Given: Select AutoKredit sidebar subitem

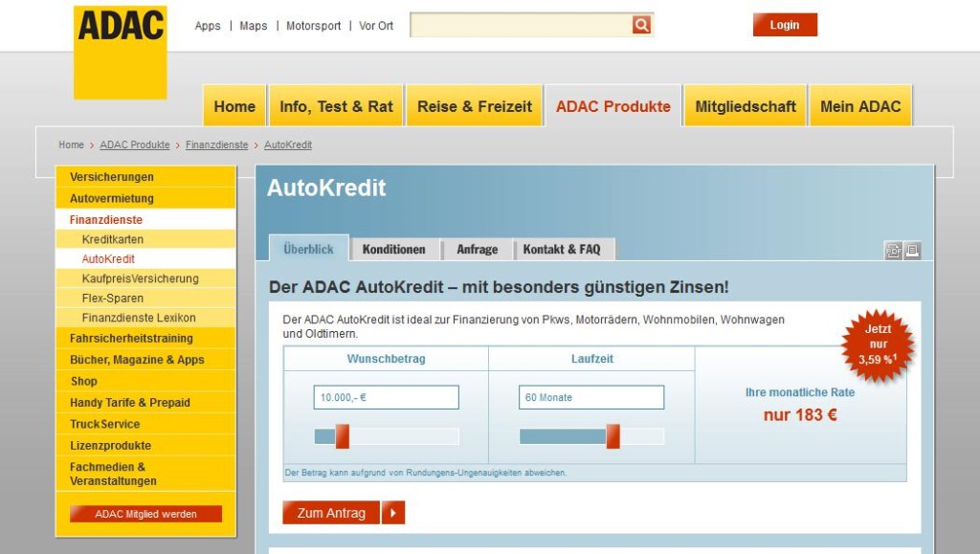Looking at the screenshot, I should [x=145, y=258].
